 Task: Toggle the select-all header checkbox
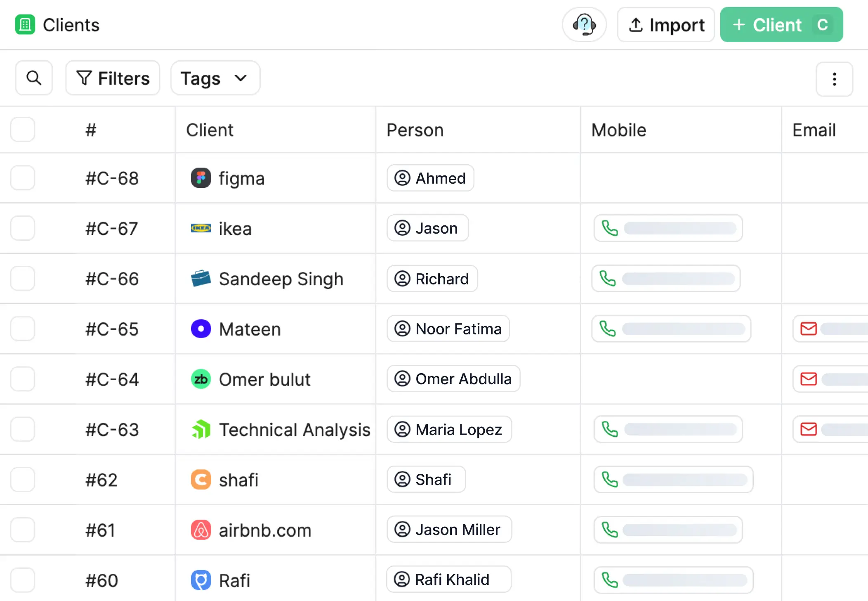(23, 130)
